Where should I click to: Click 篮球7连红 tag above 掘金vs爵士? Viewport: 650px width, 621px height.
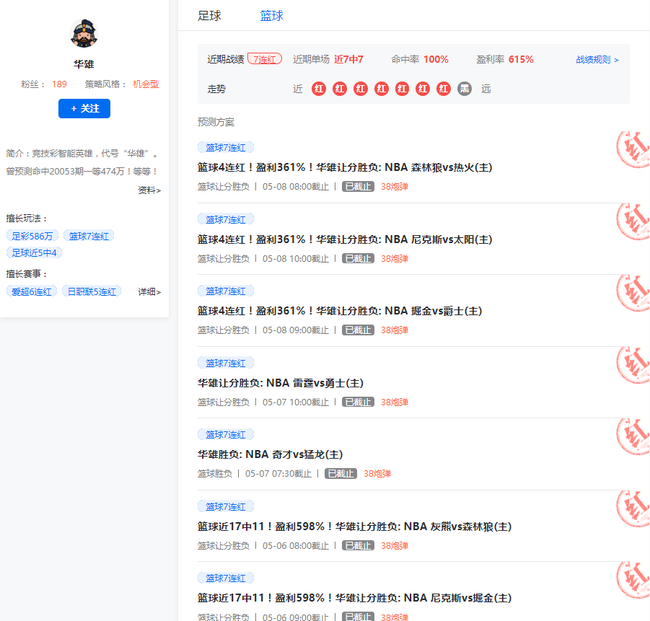point(226,291)
